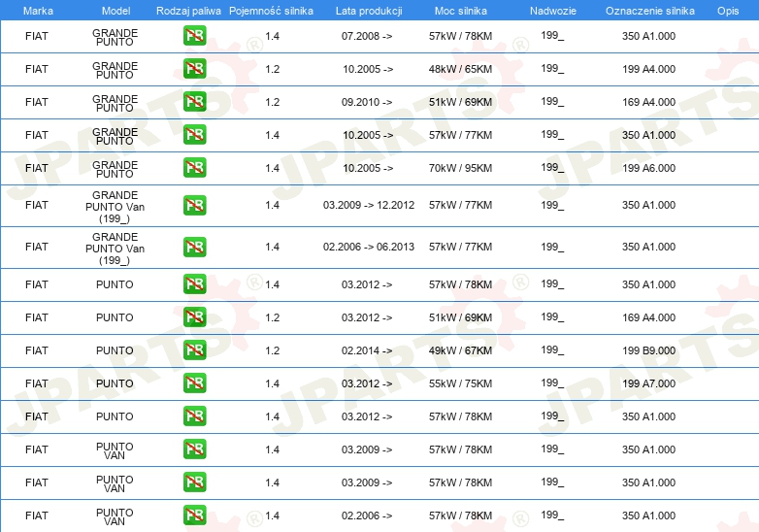Click the Moc silnika column header

click(x=461, y=11)
